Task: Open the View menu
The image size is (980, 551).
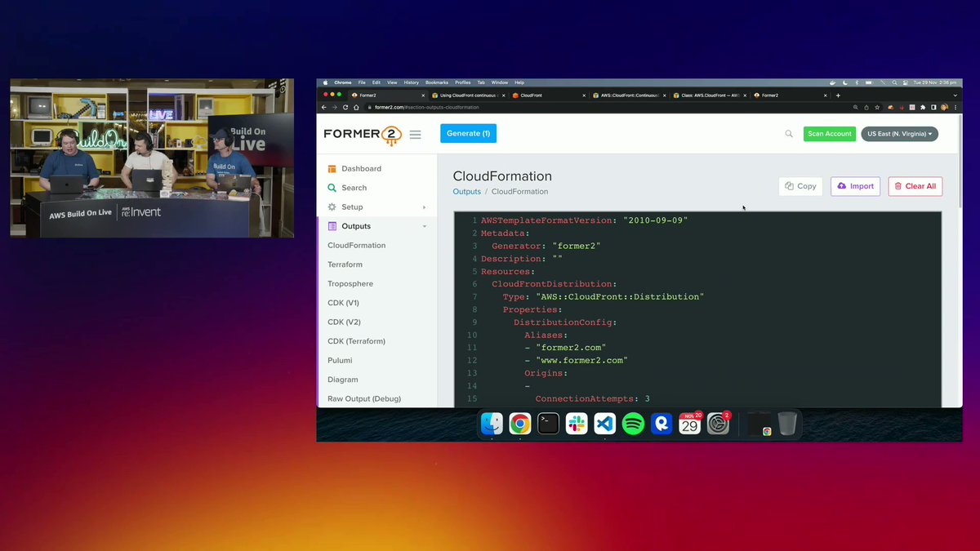Action: pos(392,82)
